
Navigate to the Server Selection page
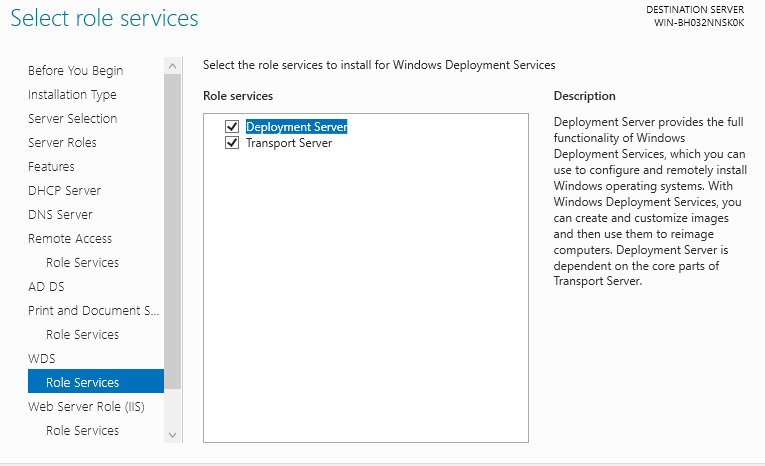pos(72,119)
